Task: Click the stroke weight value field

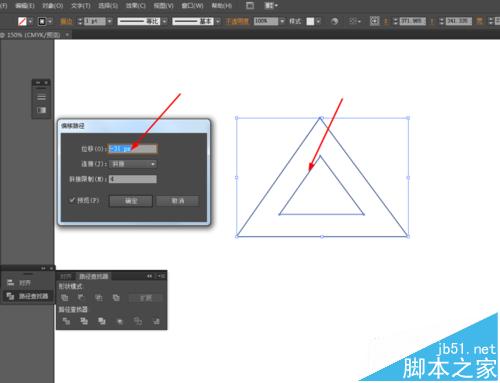Action: [95, 21]
